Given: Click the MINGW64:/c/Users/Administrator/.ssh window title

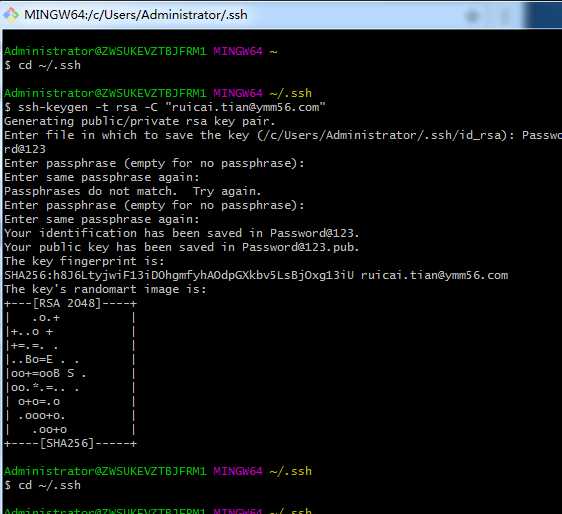Looking at the screenshot, I should 135,15.
